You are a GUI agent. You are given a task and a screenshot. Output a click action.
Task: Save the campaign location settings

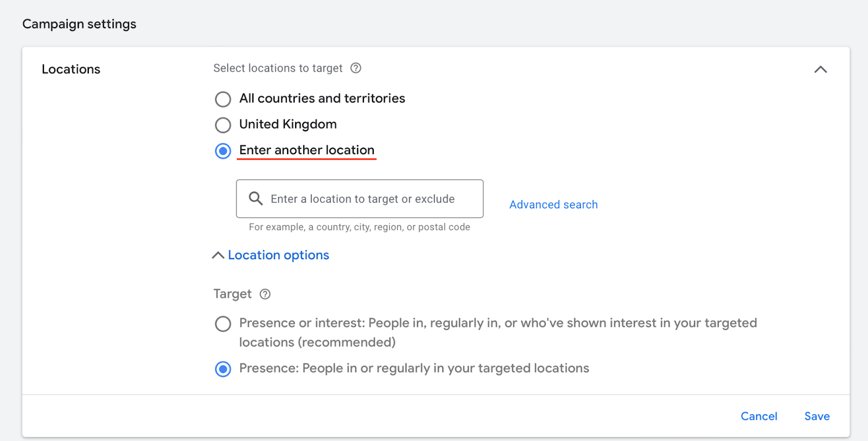816,416
